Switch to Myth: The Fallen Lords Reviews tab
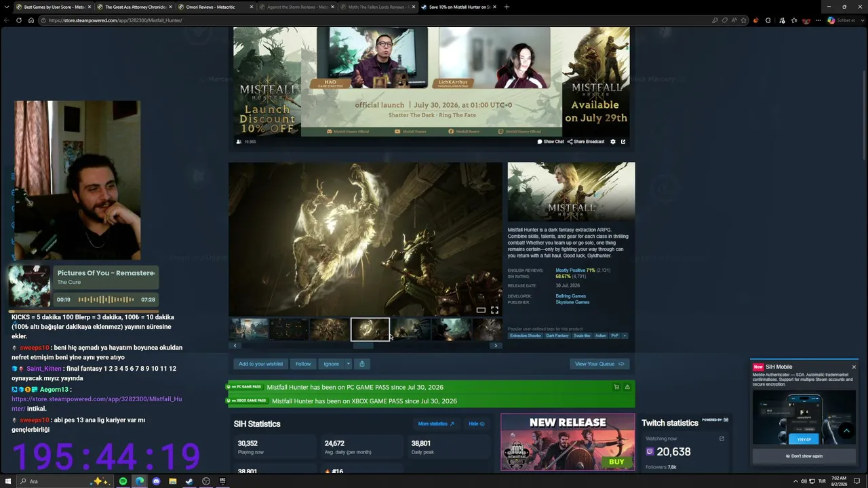 click(x=376, y=7)
